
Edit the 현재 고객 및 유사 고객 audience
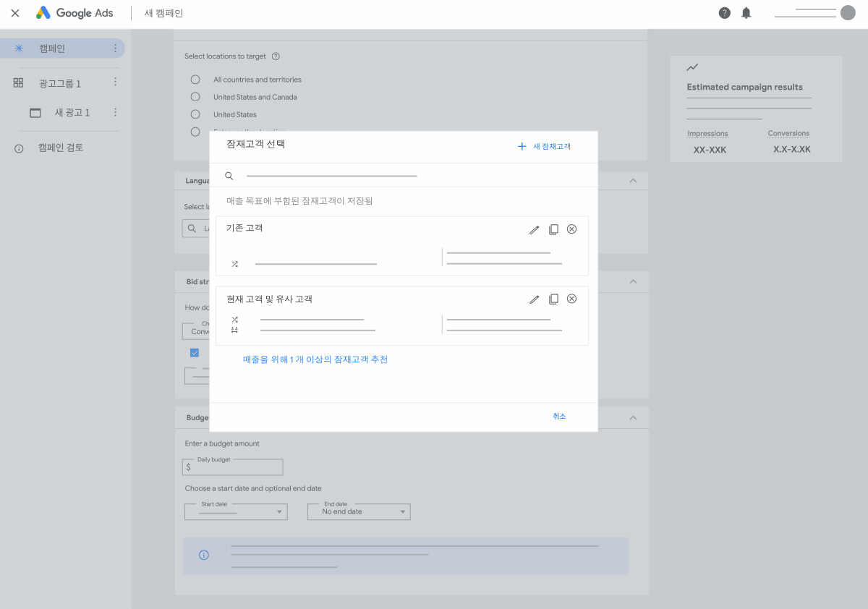(534, 299)
